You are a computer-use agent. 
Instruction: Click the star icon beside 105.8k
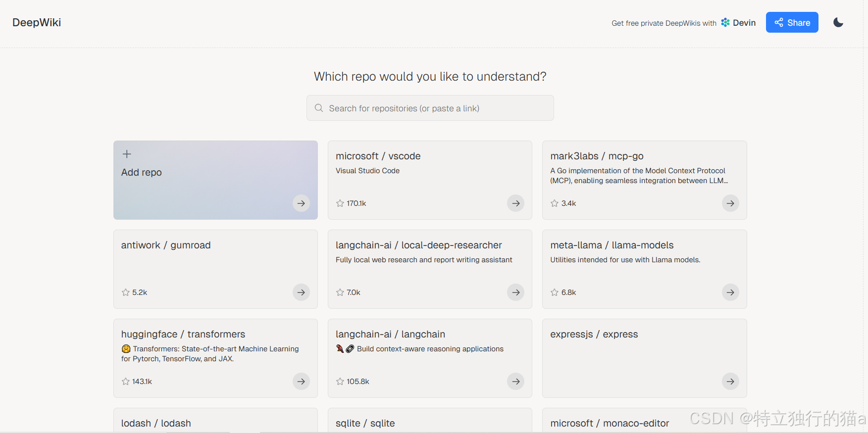[340, 382]
